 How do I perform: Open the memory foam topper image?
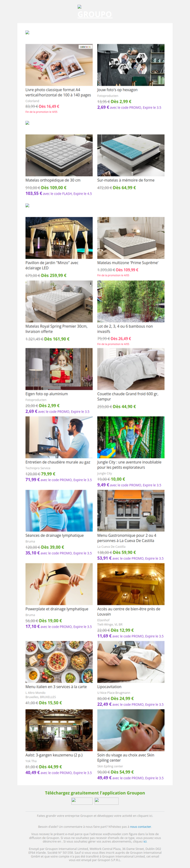[x=131, y=155]
